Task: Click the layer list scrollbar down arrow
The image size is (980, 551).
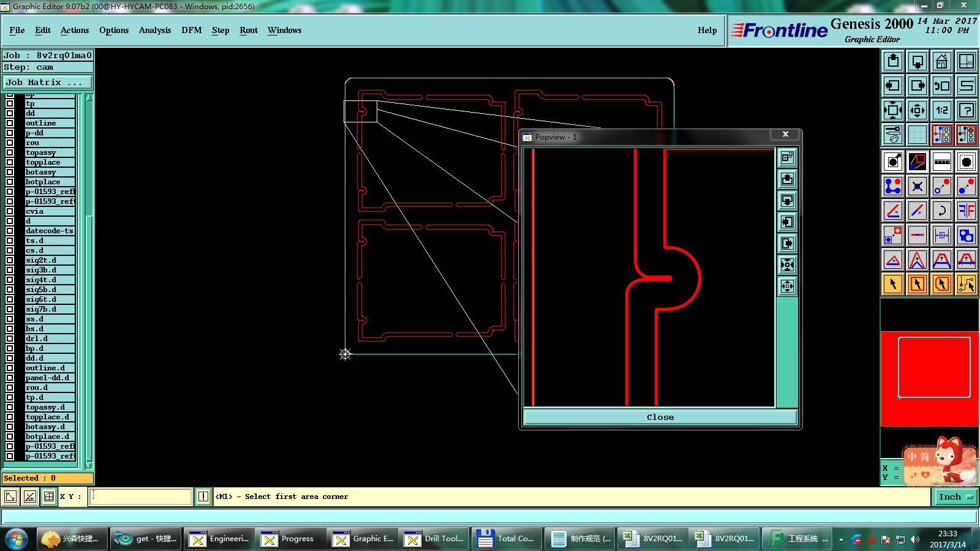Action: click(x=89, y=465)
